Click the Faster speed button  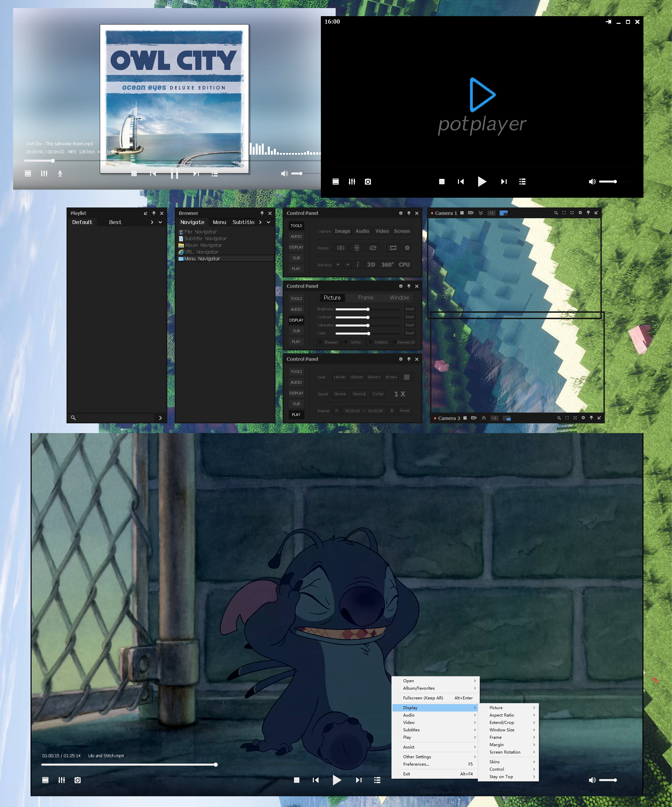[x=378, y=394]
